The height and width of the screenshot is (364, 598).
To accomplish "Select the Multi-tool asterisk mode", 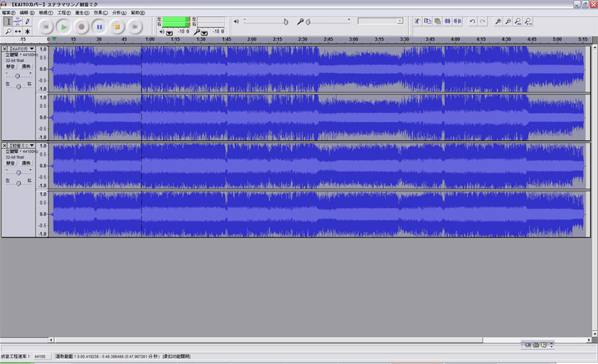I will [28, 31].
